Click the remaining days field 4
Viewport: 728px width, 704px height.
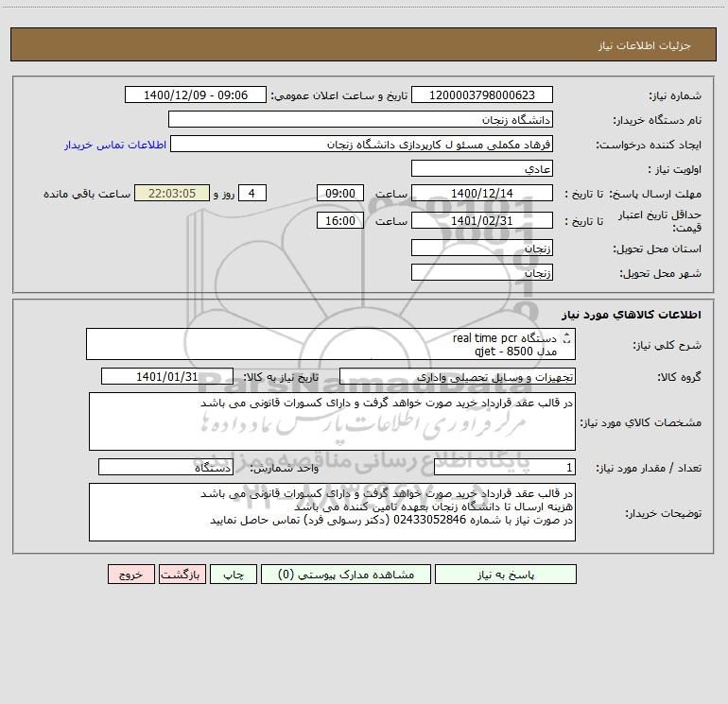click(252, 194)
